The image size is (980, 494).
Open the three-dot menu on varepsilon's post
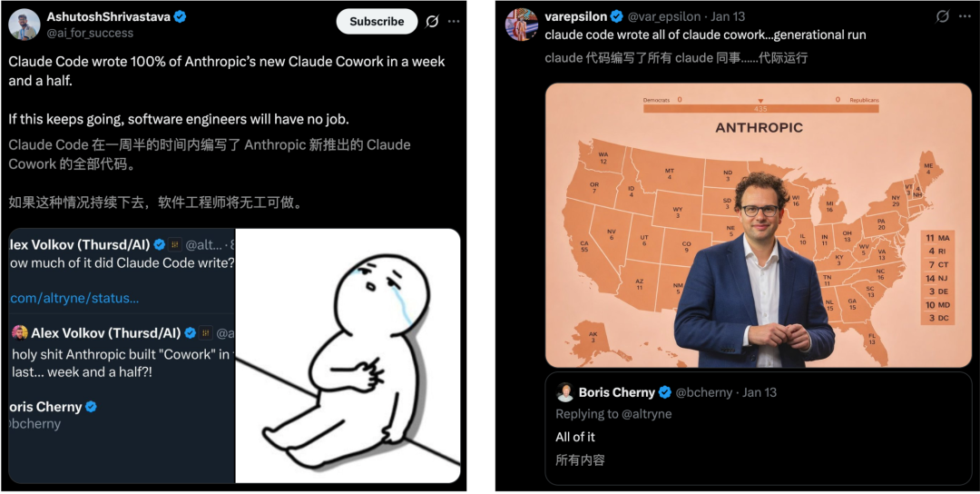(965, 17)
